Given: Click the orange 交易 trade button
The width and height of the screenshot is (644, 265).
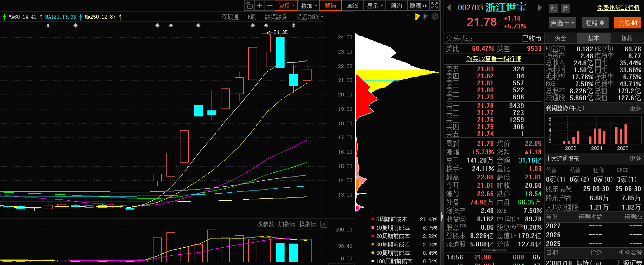Looking at the screenshot, I should (627, 23).
